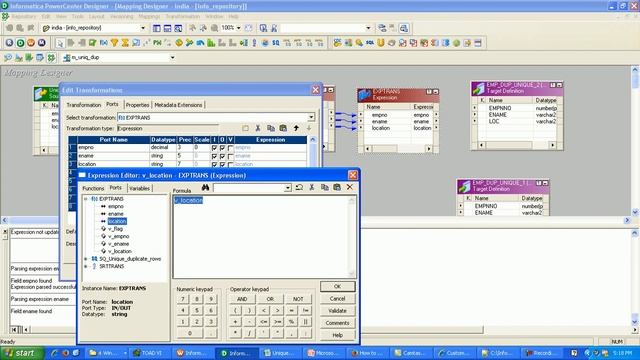Switch to Functions tab in Expression Editor
The width and height of the screenshot is (640, 360).
93,188
